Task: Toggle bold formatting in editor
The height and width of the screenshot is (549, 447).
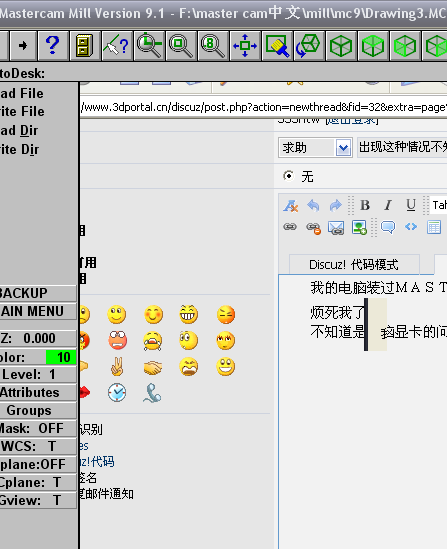Action: 365,205
